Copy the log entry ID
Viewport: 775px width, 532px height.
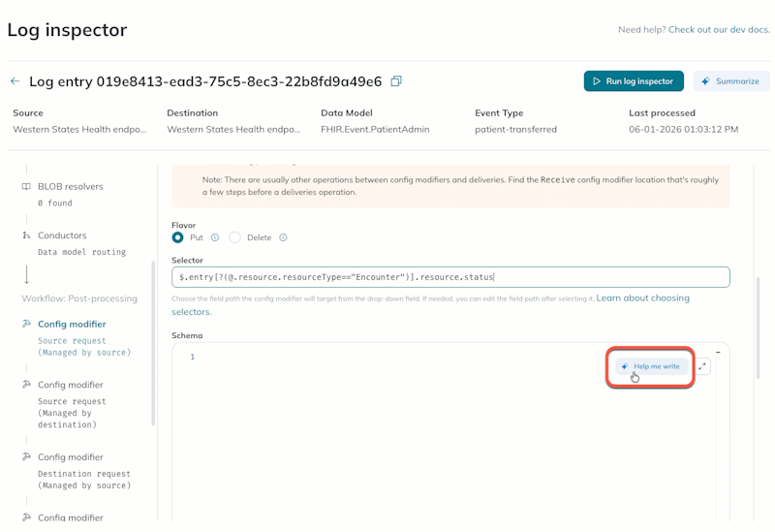tap(396, 81)
